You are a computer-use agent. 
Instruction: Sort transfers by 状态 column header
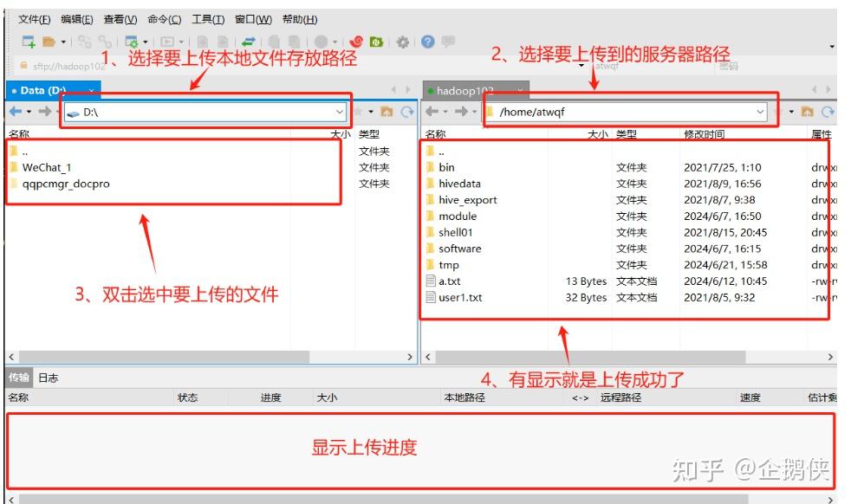coord(188,397)
